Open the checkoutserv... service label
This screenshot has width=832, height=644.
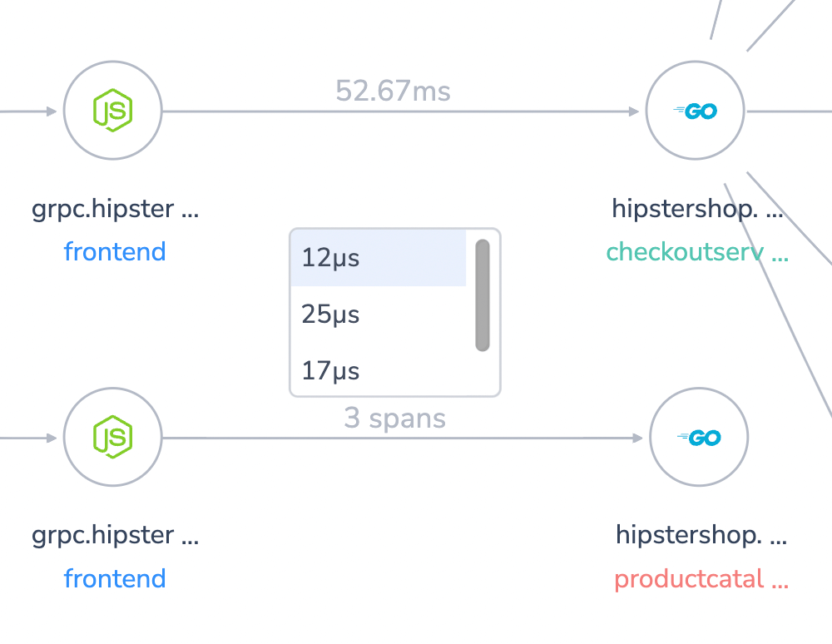coord(697,252)
